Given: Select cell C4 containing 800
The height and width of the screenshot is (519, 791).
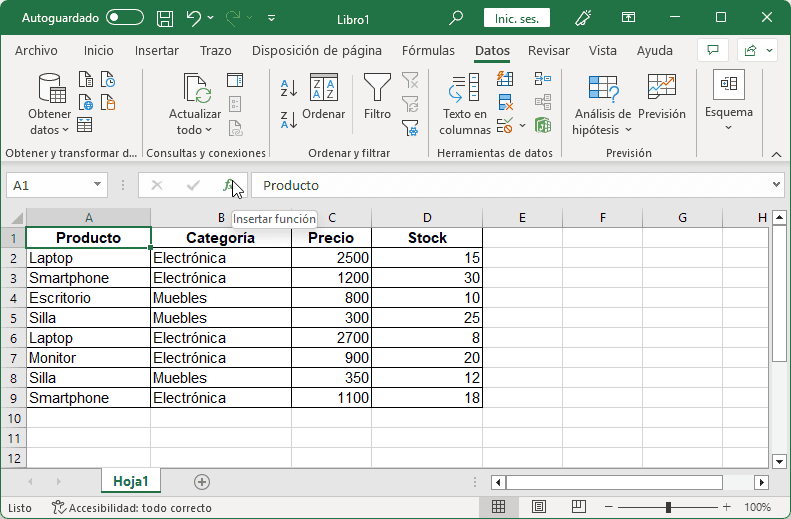Looking at the screenshot, I should (x=331, y=298).
